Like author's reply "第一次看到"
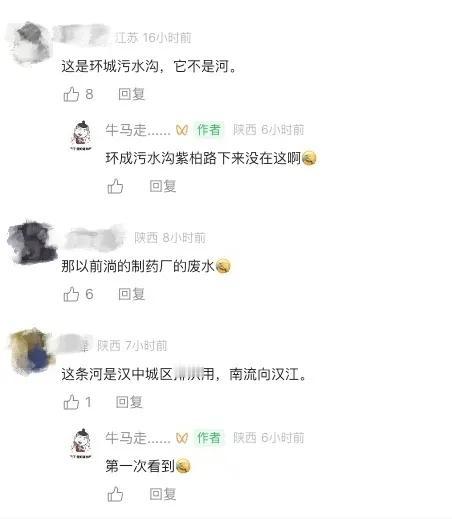Viewport: 452px width, 519px height. point(115,494)
